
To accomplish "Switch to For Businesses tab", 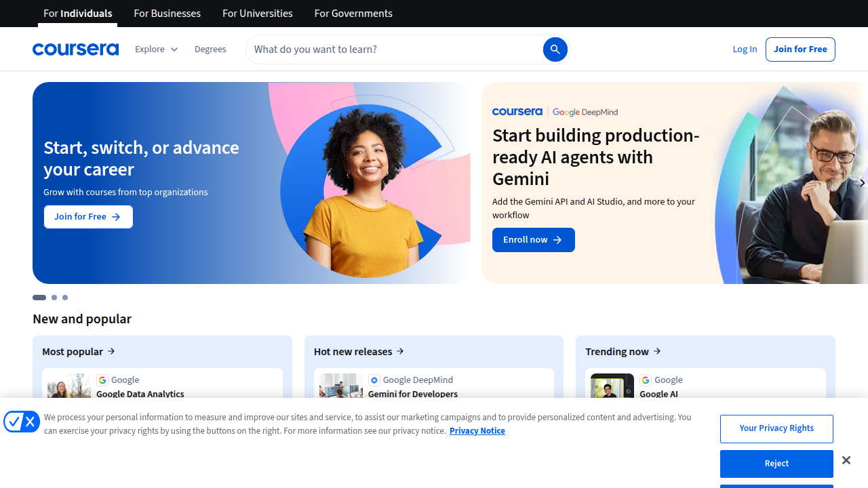I will (167, 14).
